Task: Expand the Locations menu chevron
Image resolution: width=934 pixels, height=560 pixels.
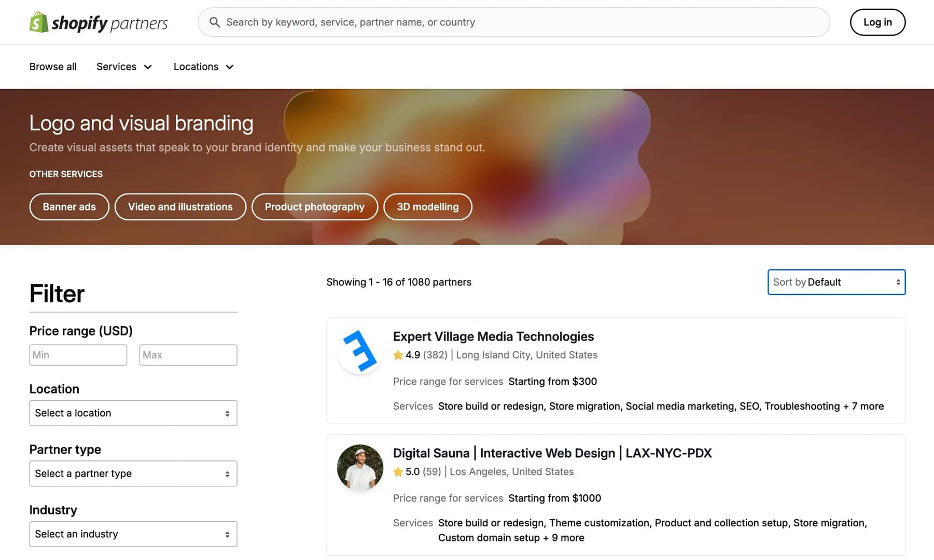Action: 230,67
